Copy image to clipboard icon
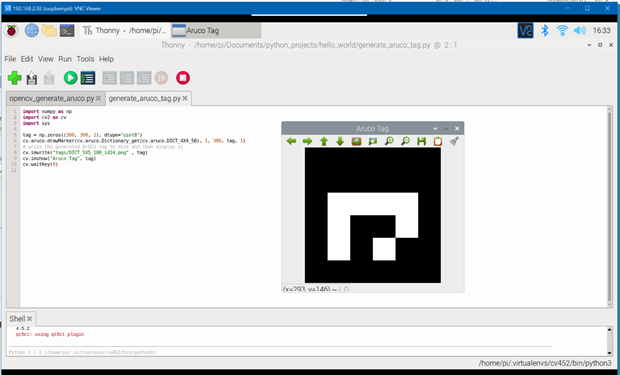The image size is (620, 375). tap(438, 141)
